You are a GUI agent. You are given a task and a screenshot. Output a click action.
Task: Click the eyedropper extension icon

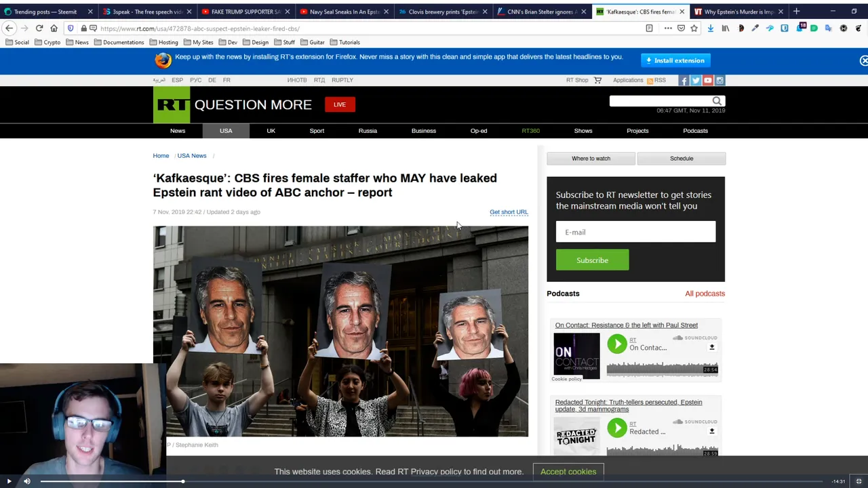[x=755, y=28]
